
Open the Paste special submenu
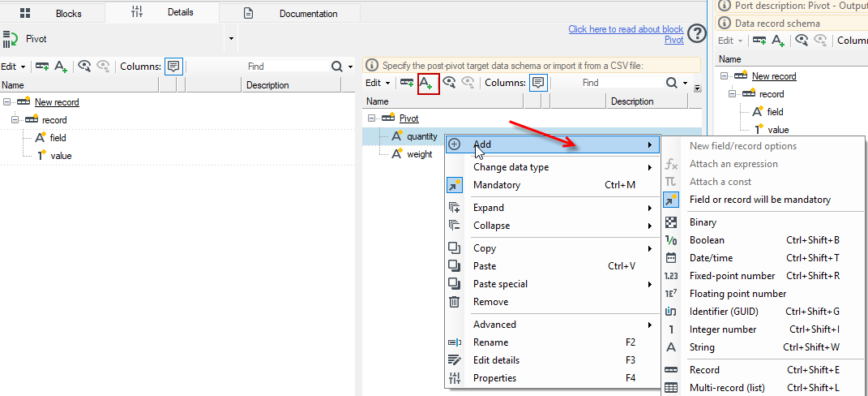(553, 284)
